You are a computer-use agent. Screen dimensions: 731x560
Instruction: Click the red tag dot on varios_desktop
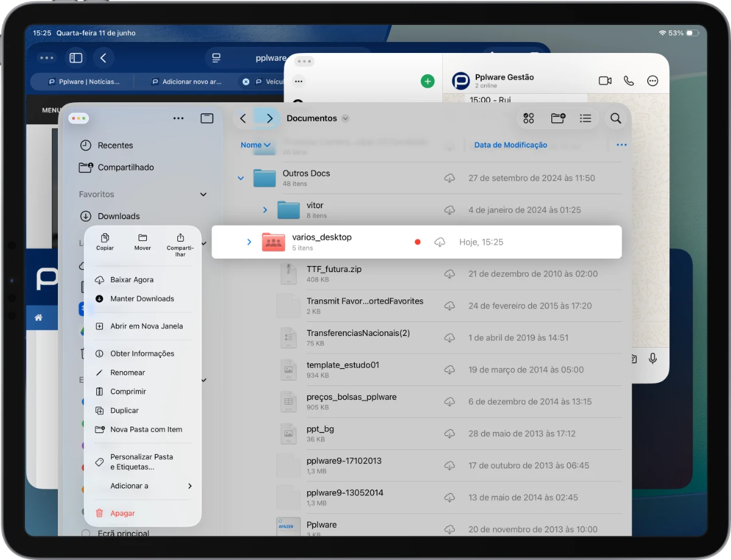(417, 242)
